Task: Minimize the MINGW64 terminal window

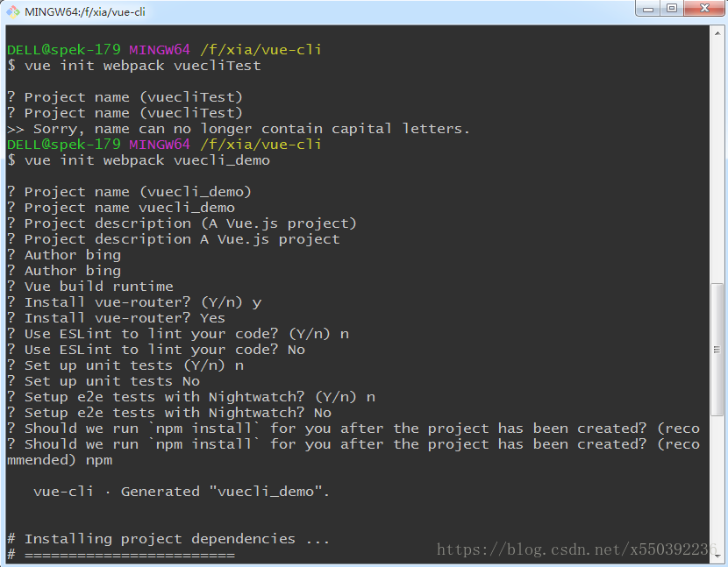Action: [648, 9]
